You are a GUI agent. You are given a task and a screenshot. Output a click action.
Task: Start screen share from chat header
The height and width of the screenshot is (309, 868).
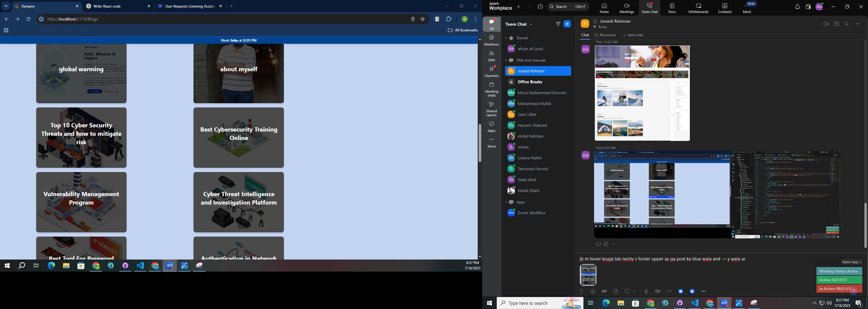pos(836,24)
